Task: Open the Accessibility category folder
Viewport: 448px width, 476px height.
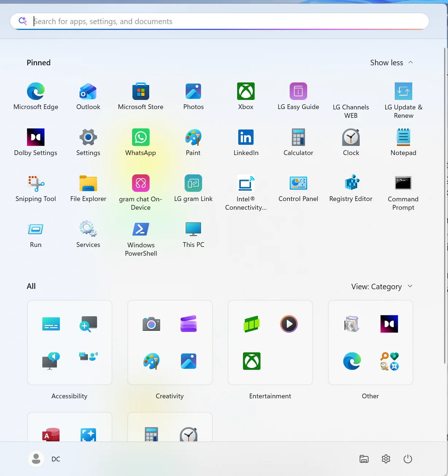Action: [70, 343]
